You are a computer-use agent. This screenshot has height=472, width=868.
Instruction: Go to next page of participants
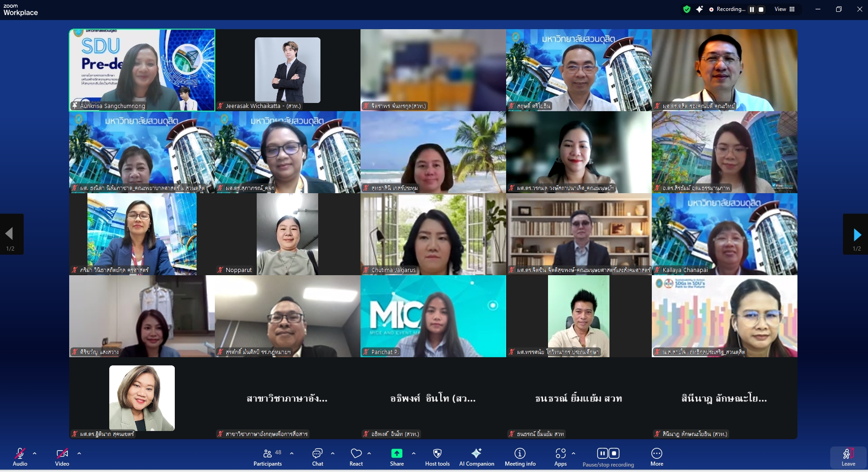pos(857,235)
